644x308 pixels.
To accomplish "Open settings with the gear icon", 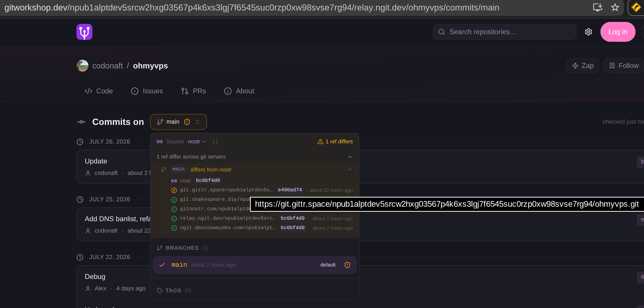I will 588,32.
